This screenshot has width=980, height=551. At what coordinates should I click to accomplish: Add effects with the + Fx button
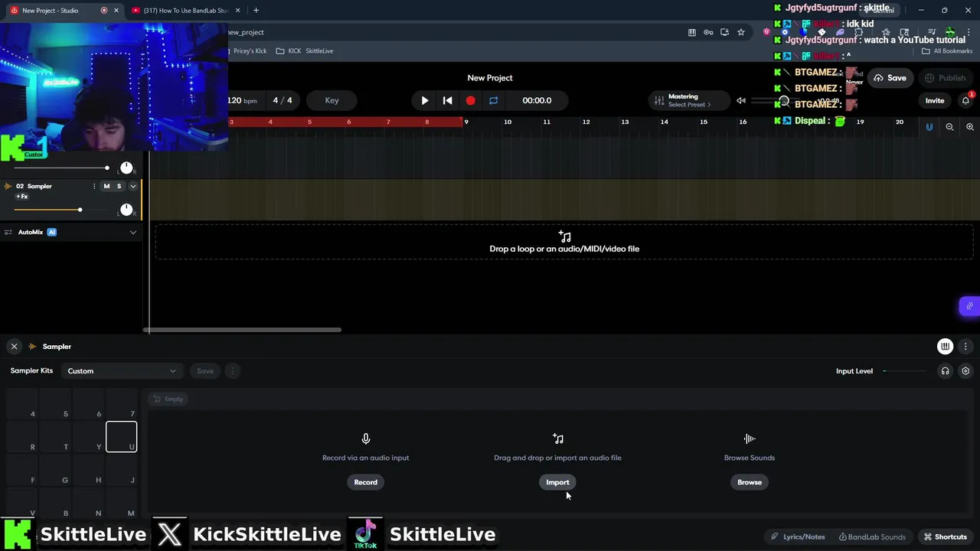click(x=21, y=197)
